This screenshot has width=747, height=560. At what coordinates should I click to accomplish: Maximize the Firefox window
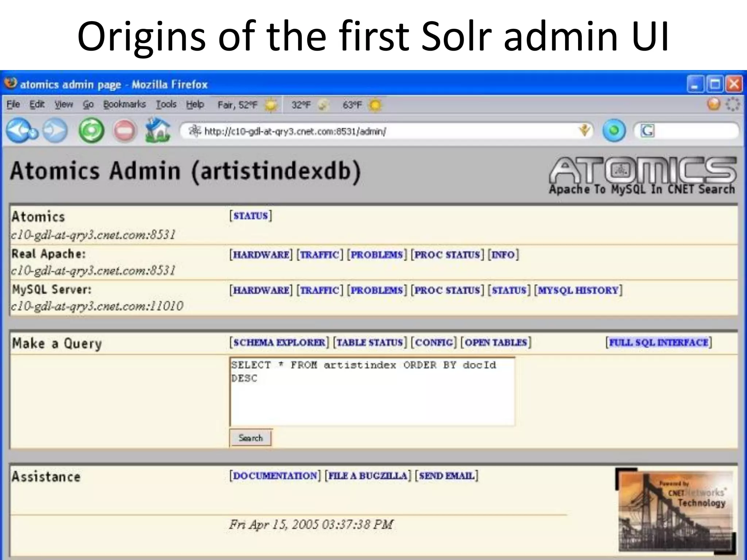click(x=715, y=84)
